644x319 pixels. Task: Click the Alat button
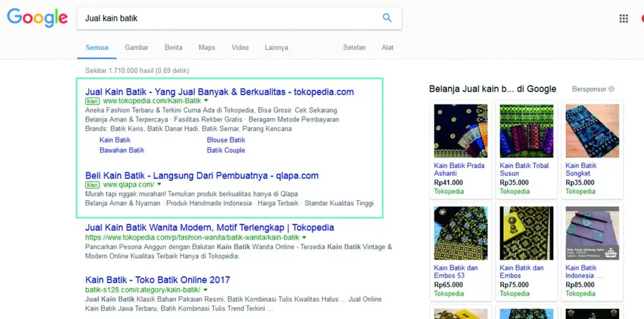(x=387, y=48)
